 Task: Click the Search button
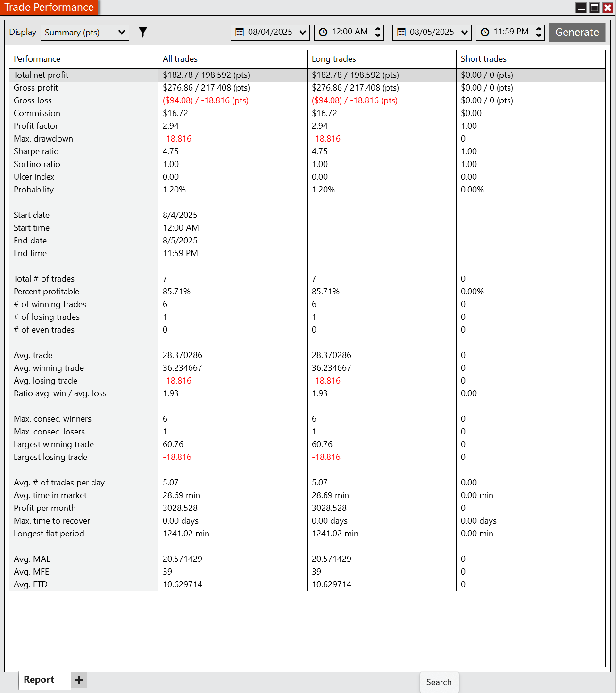point(439,682)
